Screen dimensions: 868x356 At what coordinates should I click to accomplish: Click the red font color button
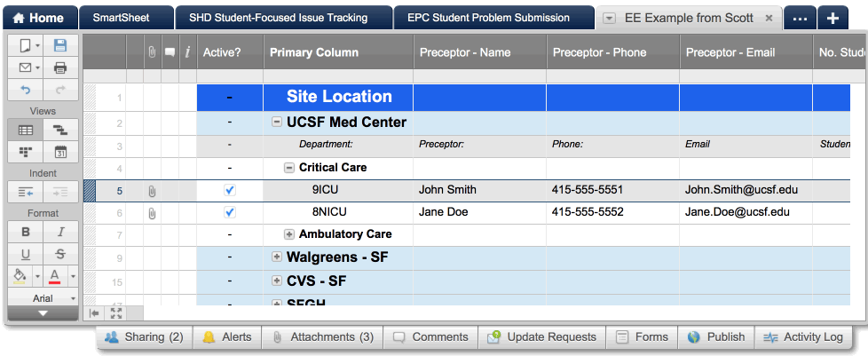pos(55,276)
